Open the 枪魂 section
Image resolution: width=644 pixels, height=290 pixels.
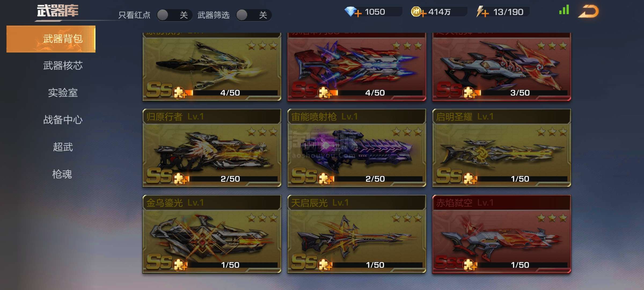click(x=62, y=174)
